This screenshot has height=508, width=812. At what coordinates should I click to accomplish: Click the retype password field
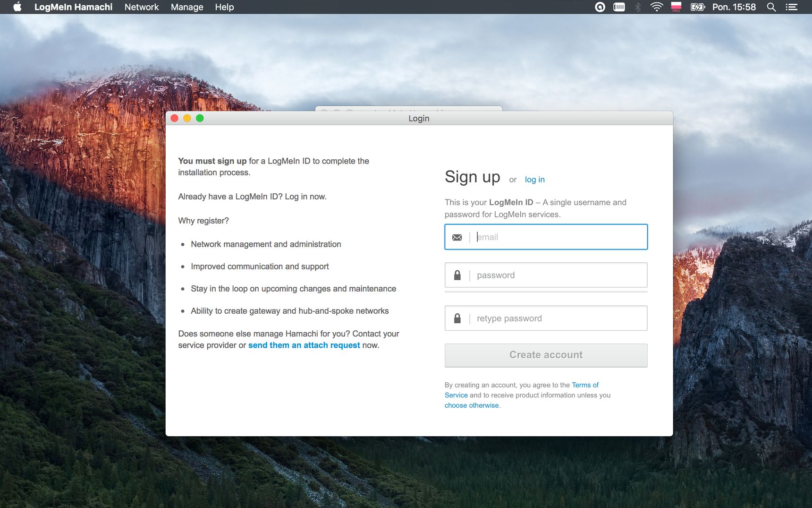pos(546,318)
